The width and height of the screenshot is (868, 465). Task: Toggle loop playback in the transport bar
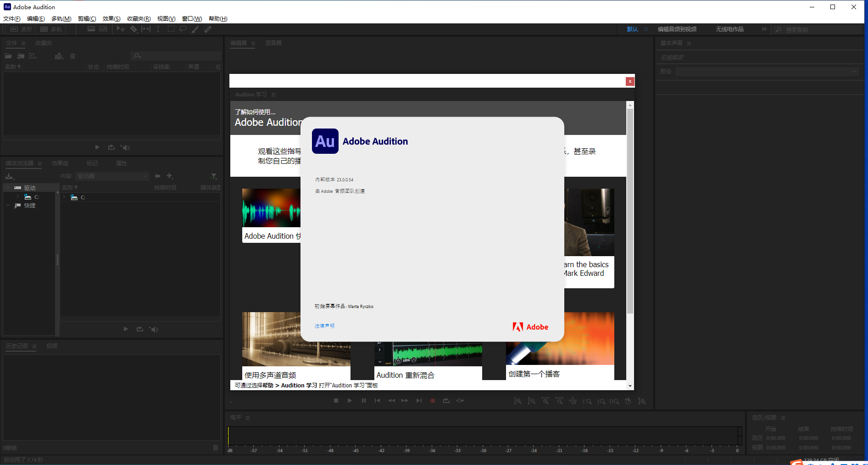[446, 401]
